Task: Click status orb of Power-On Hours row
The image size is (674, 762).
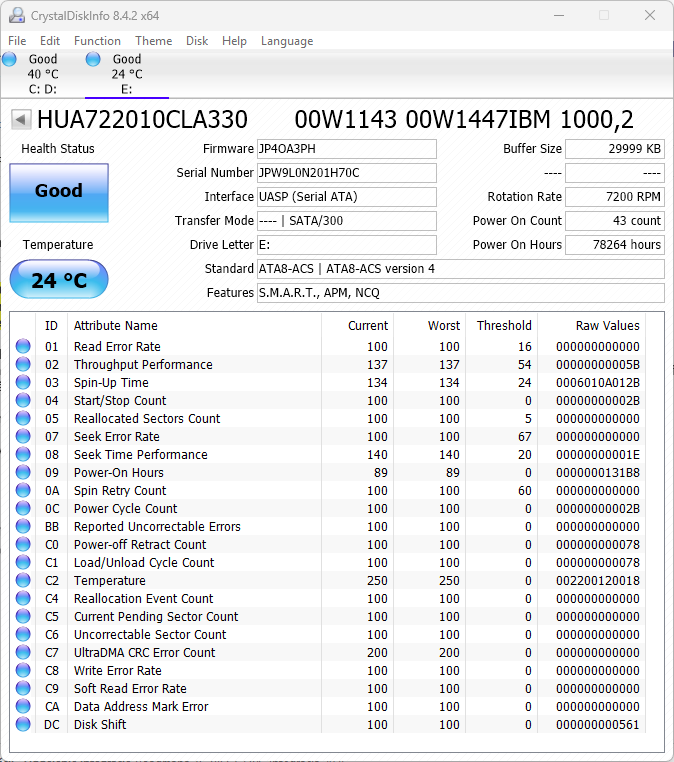Action: [x=23, y=472]
